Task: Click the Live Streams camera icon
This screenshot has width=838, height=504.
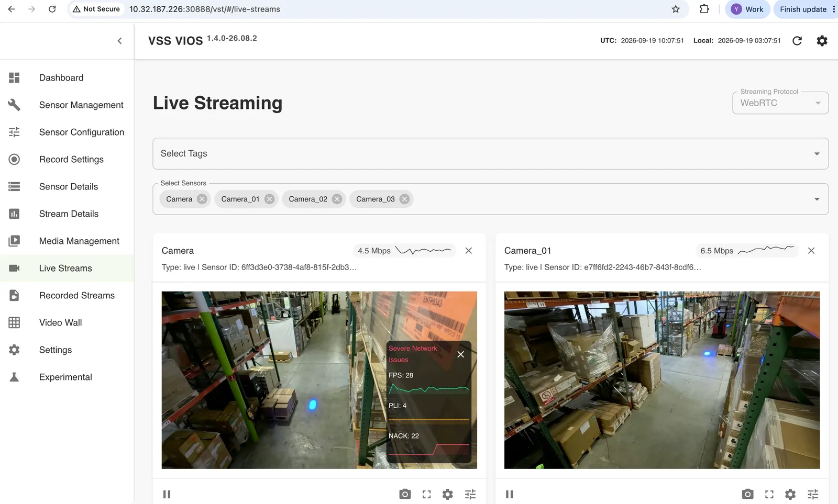Action: coord(14,268)
